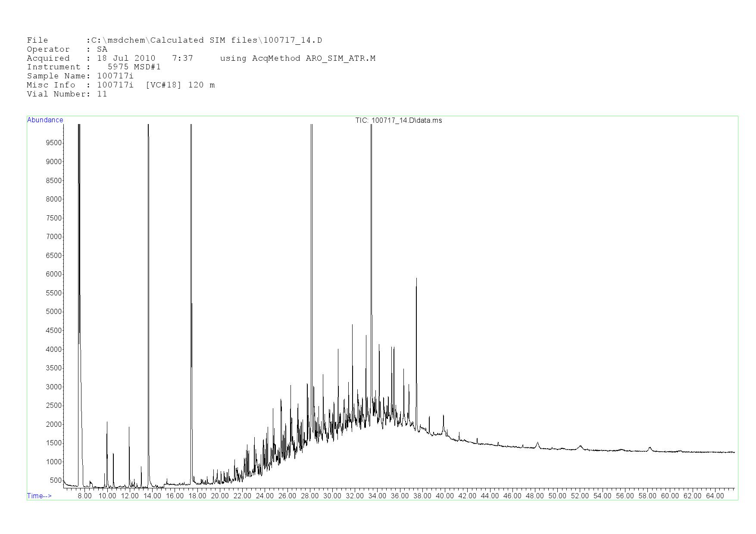
Task: Click the small bump near 58.00 minutes
Action: [x=650, y=448]
